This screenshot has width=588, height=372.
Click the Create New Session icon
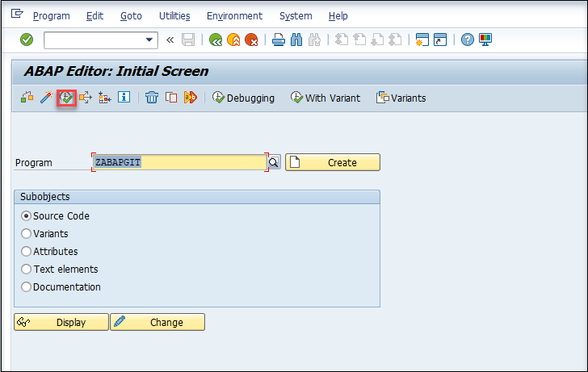(x=422, y=40)
